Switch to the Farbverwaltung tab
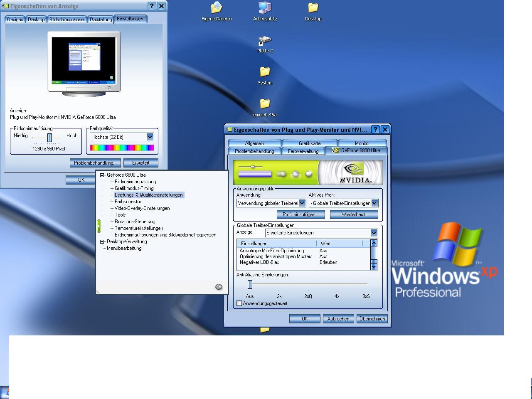Screen dimensions: 532x399 (303, 151)
